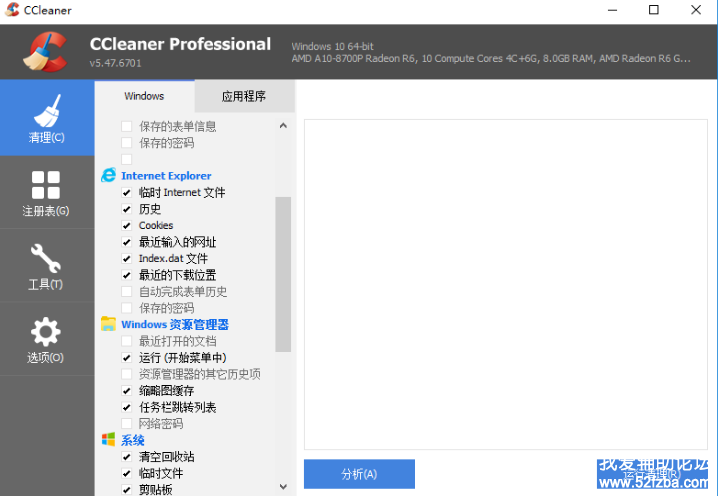Open the Registry 注册表(G) section icon
Viewport: 718px width, 496px height.
pos(46,185)
